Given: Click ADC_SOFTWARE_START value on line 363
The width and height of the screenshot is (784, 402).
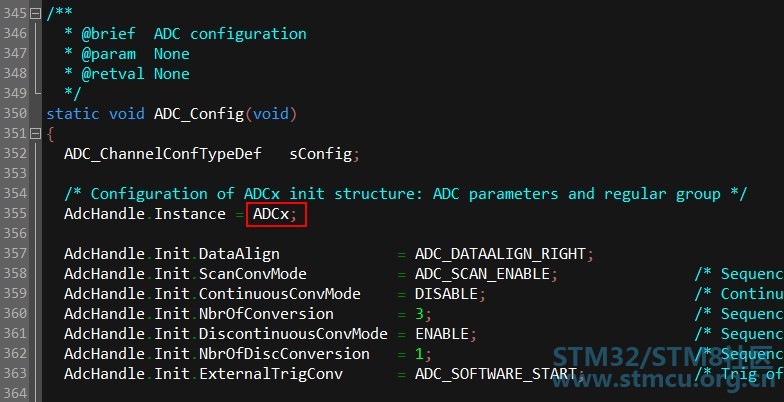Looking at the screenshot, I should [x=496, y=374].
